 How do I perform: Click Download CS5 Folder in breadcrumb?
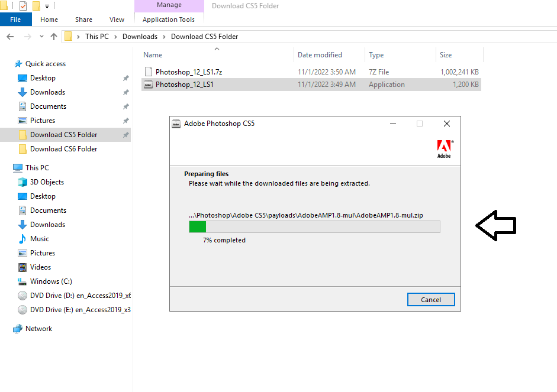tap(205, 37)
